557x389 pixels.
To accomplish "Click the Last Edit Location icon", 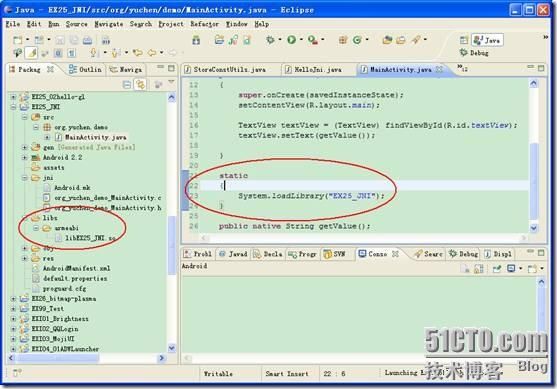I will [x=137, y=53].
